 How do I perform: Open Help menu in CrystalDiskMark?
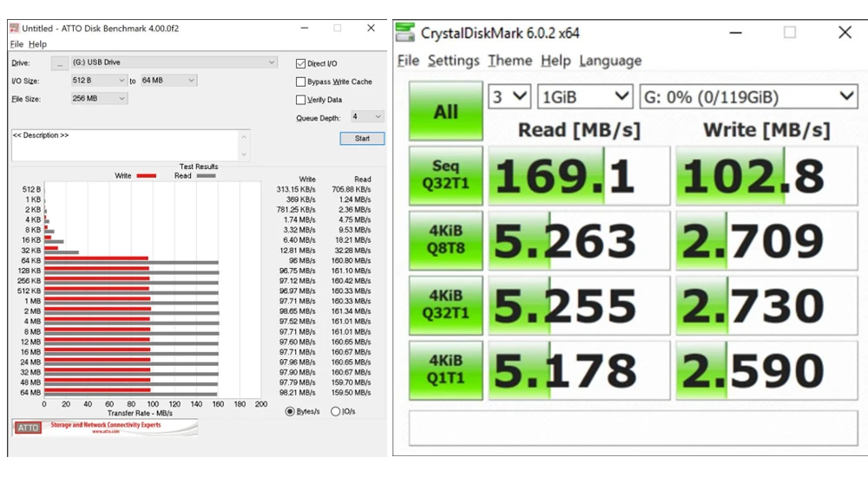pos(556,61)
